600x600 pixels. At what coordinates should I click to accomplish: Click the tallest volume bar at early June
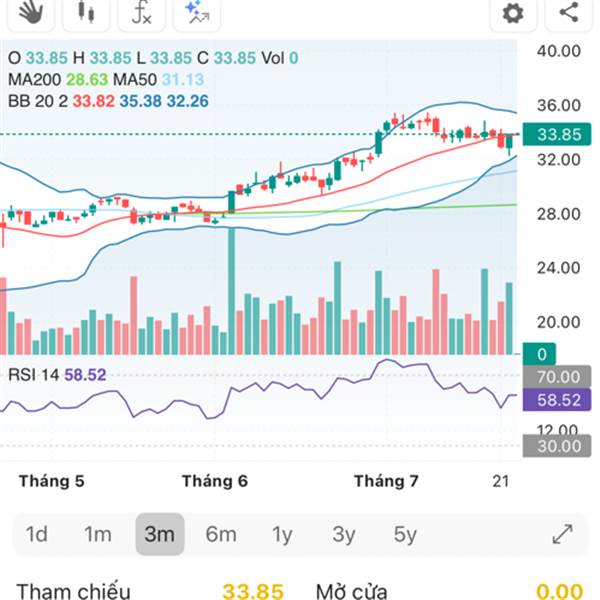[232, 291]
